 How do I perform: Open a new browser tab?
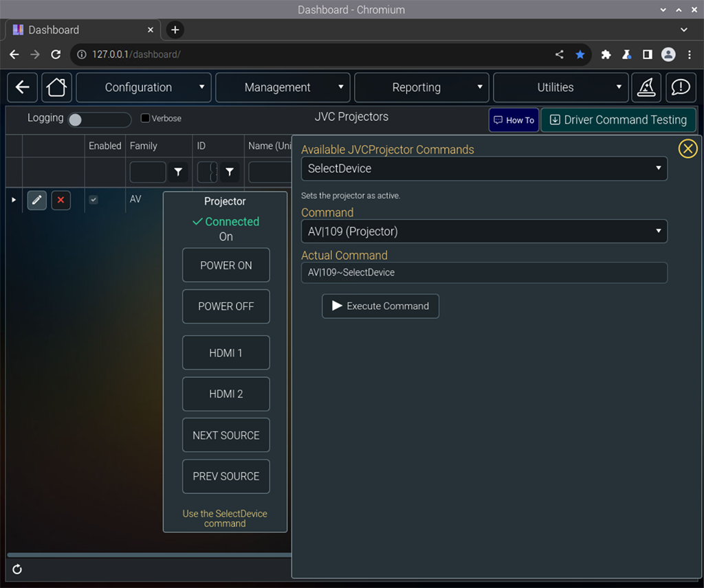coord(175,30)
